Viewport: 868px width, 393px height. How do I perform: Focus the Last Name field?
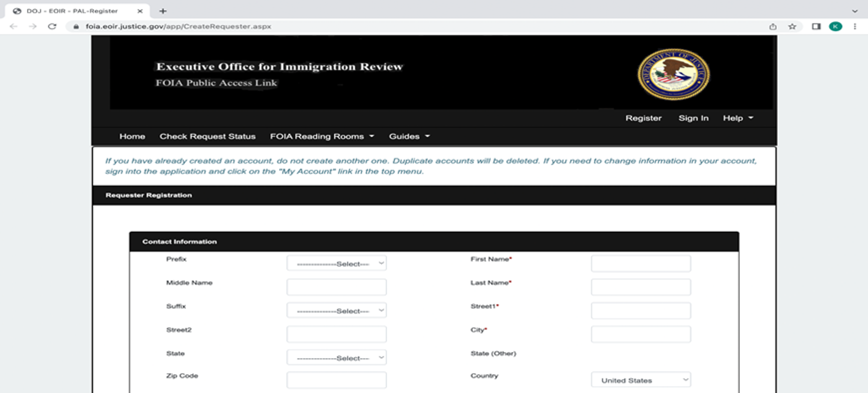pos(641,287)
